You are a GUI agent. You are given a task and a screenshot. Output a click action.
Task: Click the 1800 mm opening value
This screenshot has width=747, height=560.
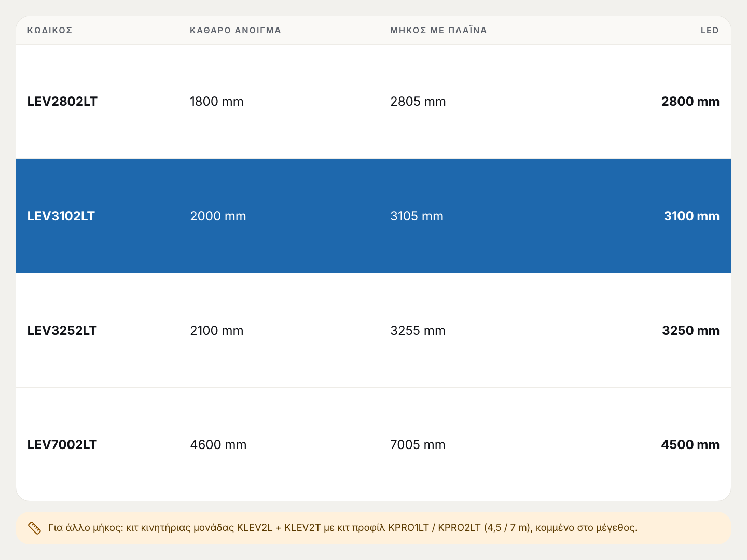(x=217, y=102)
